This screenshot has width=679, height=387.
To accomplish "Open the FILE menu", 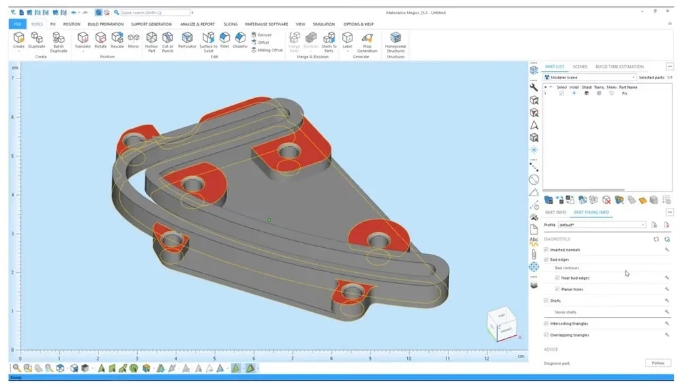I will (18, 24).
